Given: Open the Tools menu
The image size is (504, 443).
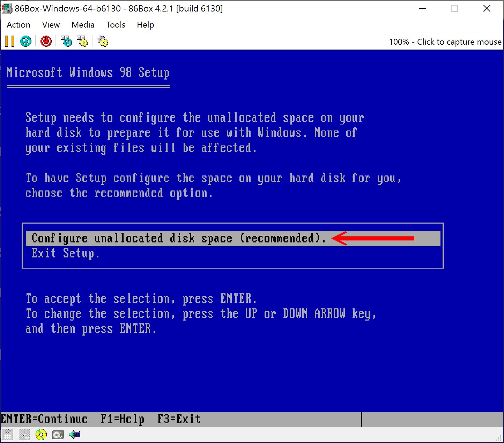Looking at the screenshot, I should (116, 25).
